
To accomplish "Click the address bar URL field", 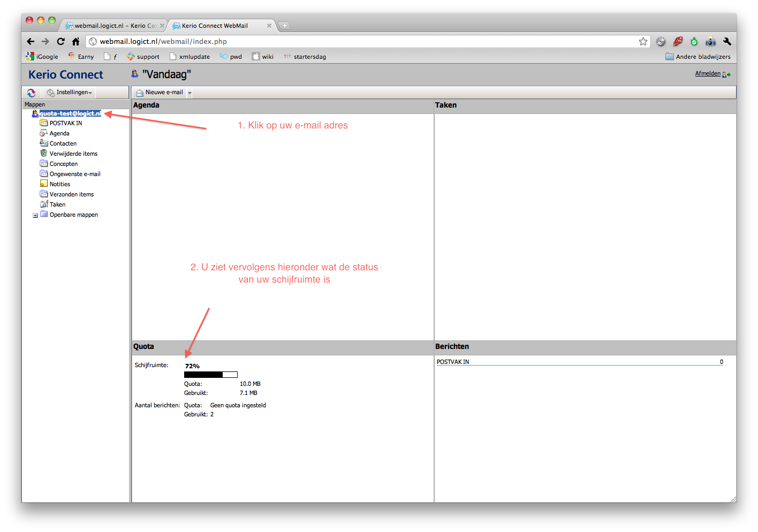I will [x=367, y=41].
